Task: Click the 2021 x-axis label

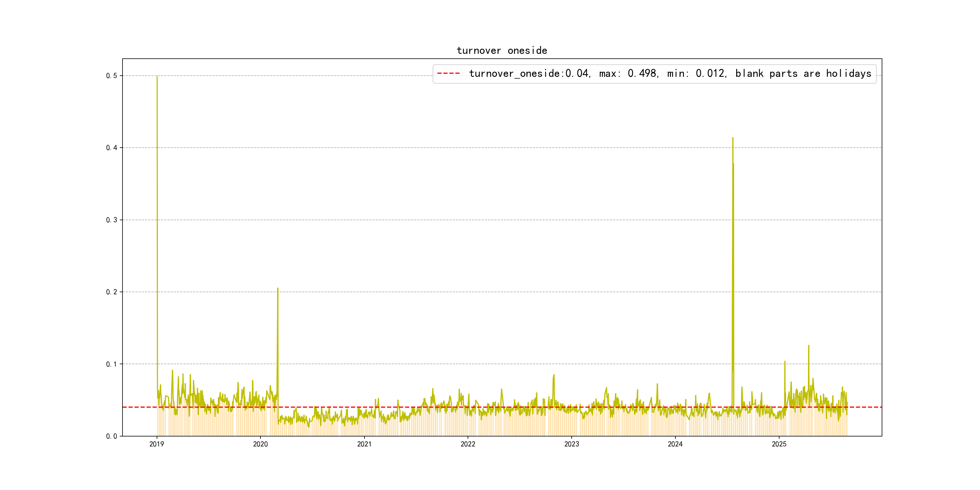Action: coord(364,444)
